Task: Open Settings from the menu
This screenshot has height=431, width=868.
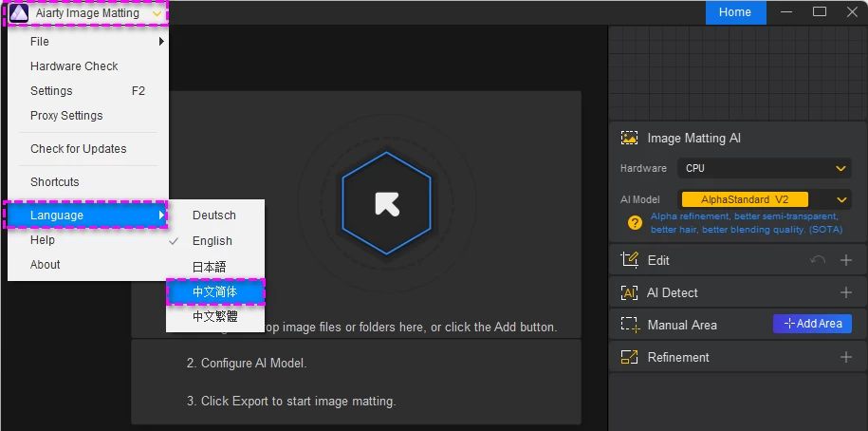Action: pyautogui.click(x=88, y=91)
